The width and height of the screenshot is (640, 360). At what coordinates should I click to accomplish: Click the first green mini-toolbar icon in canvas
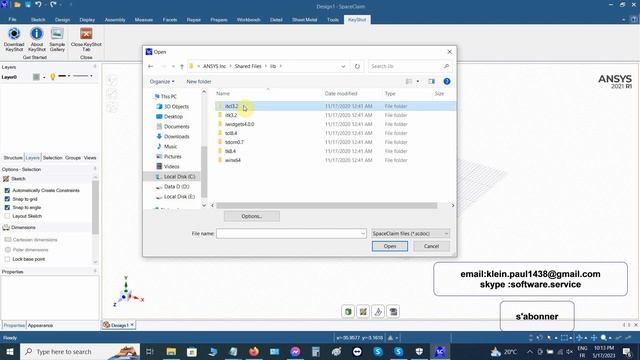(x=348, y=312)
